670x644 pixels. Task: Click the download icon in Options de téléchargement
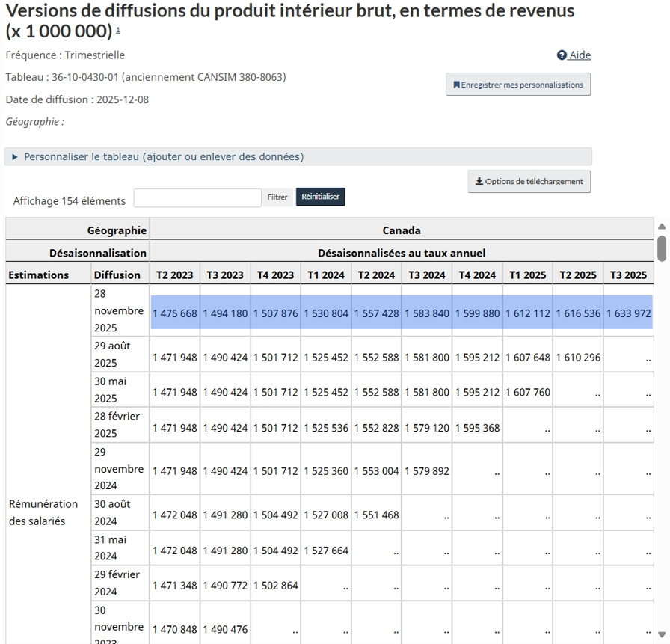pyautogui.click(x=479, y=182)
